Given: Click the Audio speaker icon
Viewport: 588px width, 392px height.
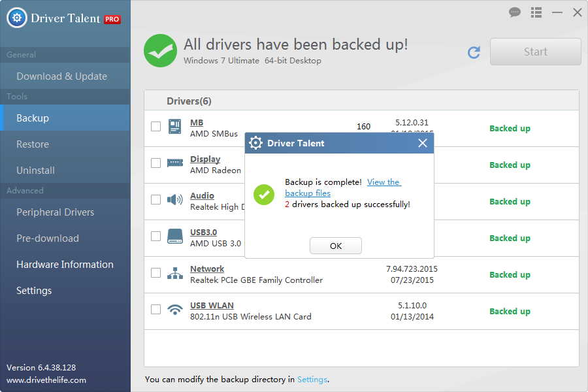Looking at the screenshot, I should (x=174, y=199).
